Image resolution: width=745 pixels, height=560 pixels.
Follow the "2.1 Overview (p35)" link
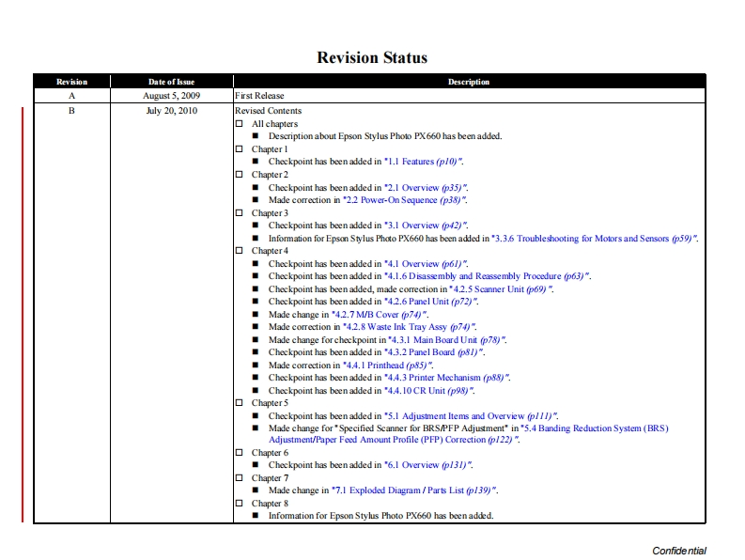tap(427, 188)
